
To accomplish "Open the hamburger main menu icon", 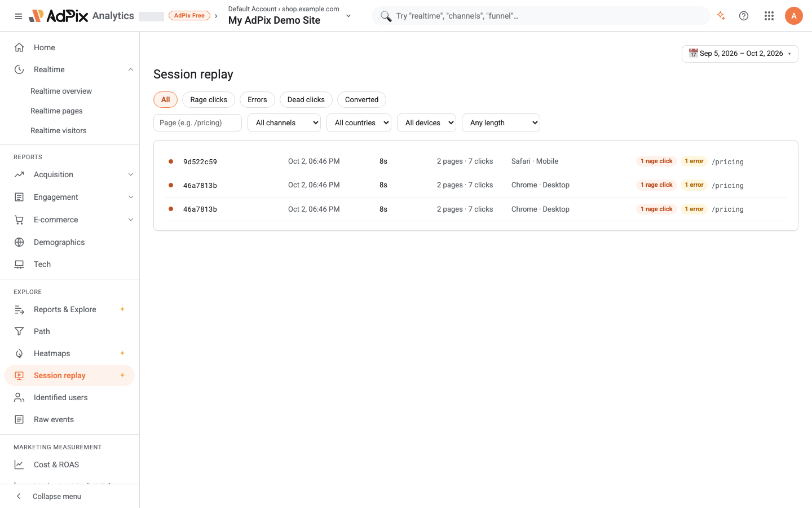I will [x=19, y=16].
